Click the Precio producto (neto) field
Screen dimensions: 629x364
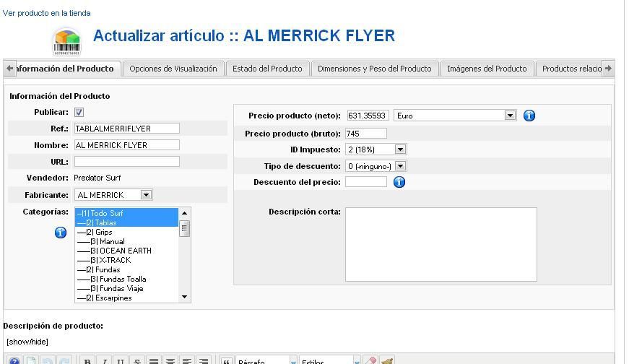coord(368,116)
